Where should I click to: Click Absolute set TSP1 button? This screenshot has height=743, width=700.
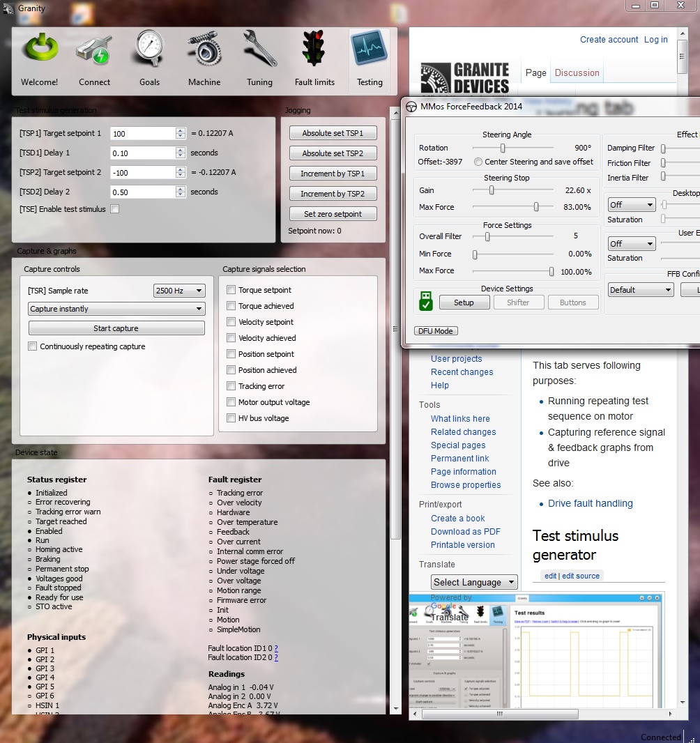coord(333,133)
